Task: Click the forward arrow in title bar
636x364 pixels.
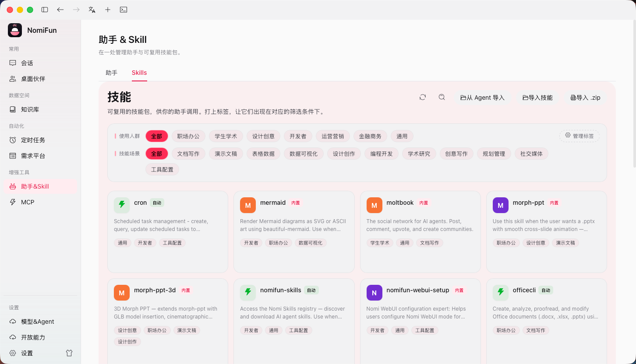Action: 76,10
